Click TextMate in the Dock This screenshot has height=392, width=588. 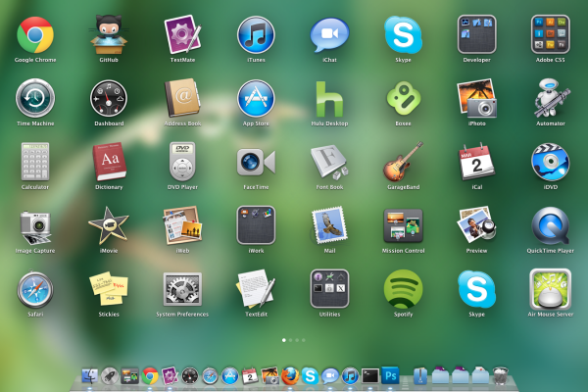point(170,376)
